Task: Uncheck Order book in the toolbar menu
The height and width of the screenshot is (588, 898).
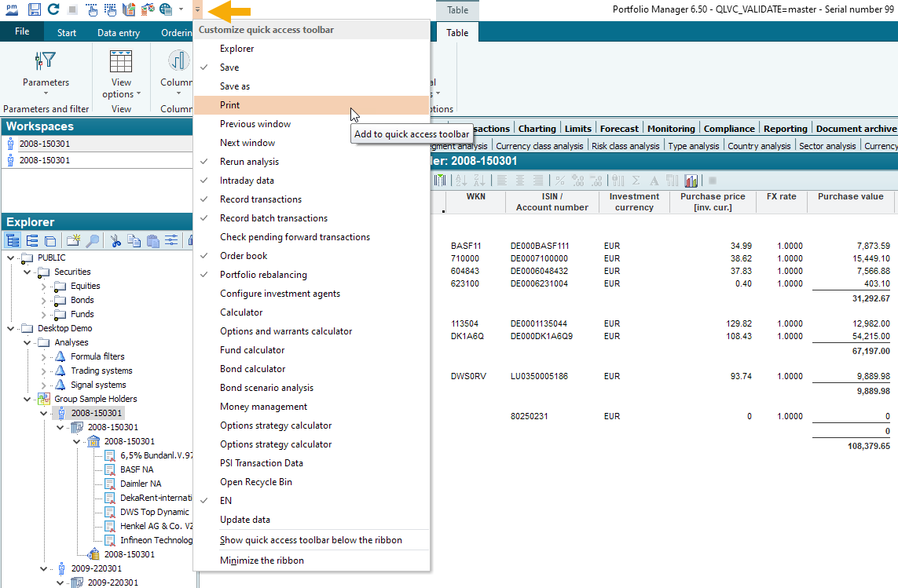Action: (244, 256)
